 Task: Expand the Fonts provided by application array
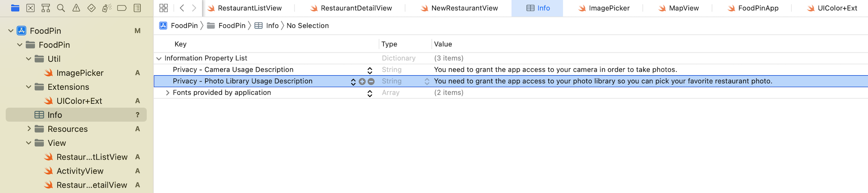[x=168, y=93]
